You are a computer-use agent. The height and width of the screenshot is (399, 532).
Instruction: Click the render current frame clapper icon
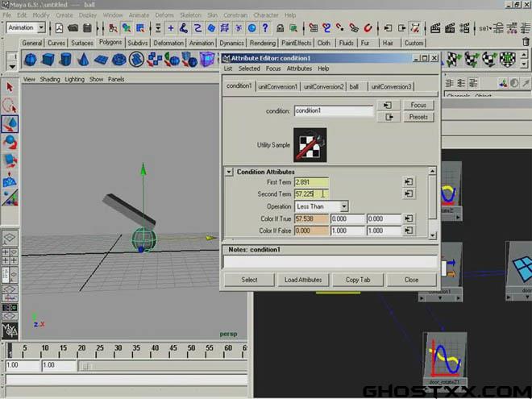click(x=435, y=28)
